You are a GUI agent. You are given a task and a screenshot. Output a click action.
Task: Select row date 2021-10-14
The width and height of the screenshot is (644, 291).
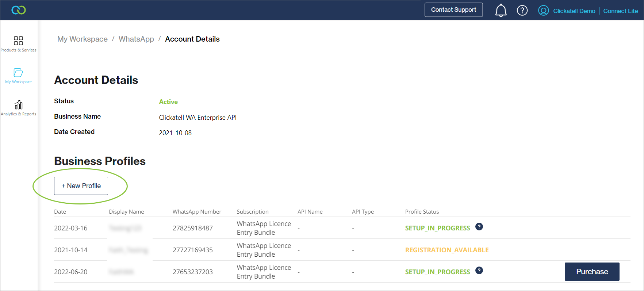71,250
